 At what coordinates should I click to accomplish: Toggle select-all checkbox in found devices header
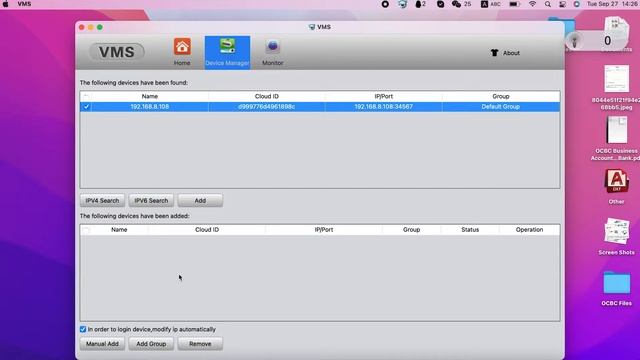click(86, 97)
